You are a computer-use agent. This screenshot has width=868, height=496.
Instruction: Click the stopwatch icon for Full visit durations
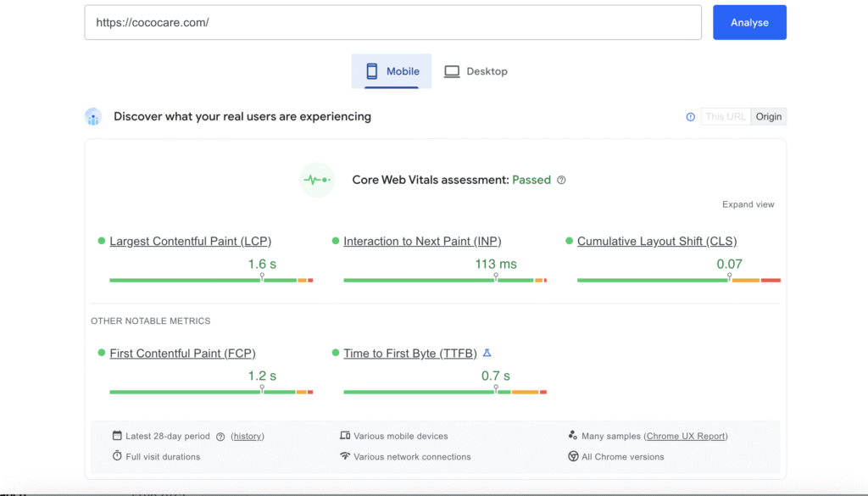117,456
